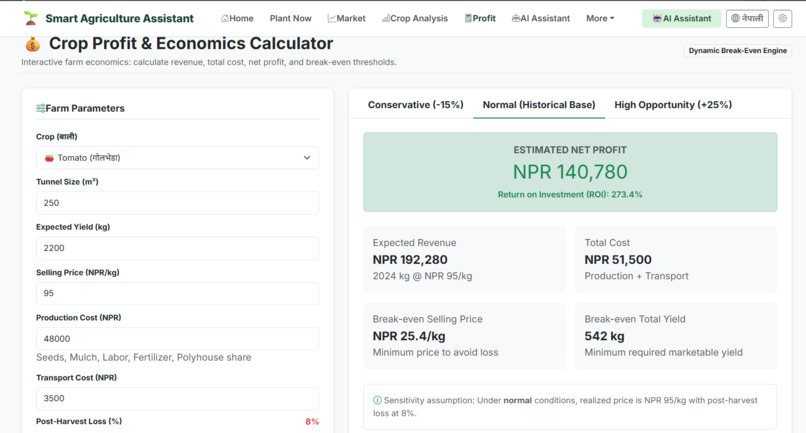Click the 'Seeds, Mulch, Labor, Fertilizer' hint text
This screenshot has height=433, width=806.
[143, 357]
